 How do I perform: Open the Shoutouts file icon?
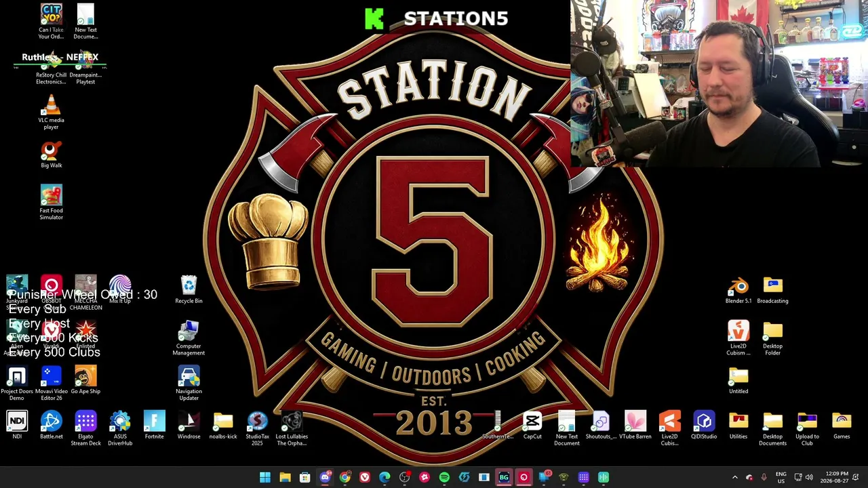[x=601, y=425]
